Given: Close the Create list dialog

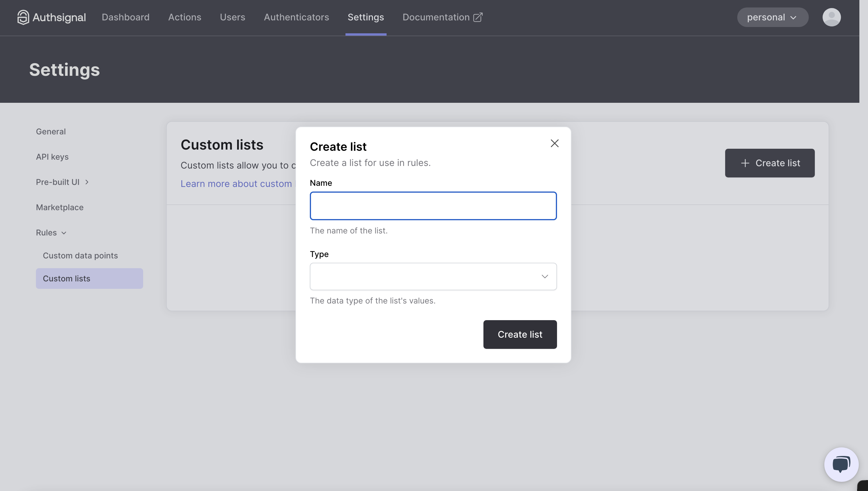Looking at the screenshot, I should (x=554, y=144).
